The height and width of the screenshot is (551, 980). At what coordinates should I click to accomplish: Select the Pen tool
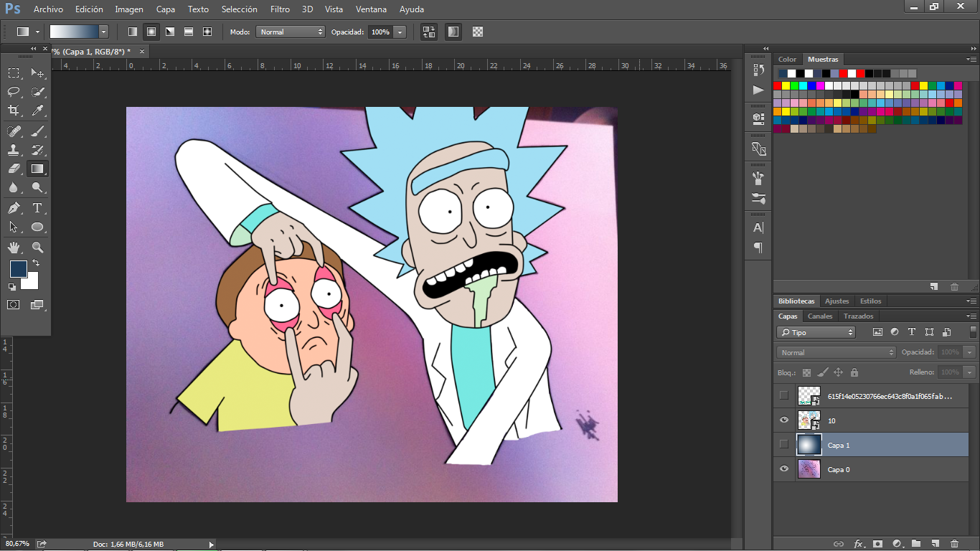coord(14,208)
